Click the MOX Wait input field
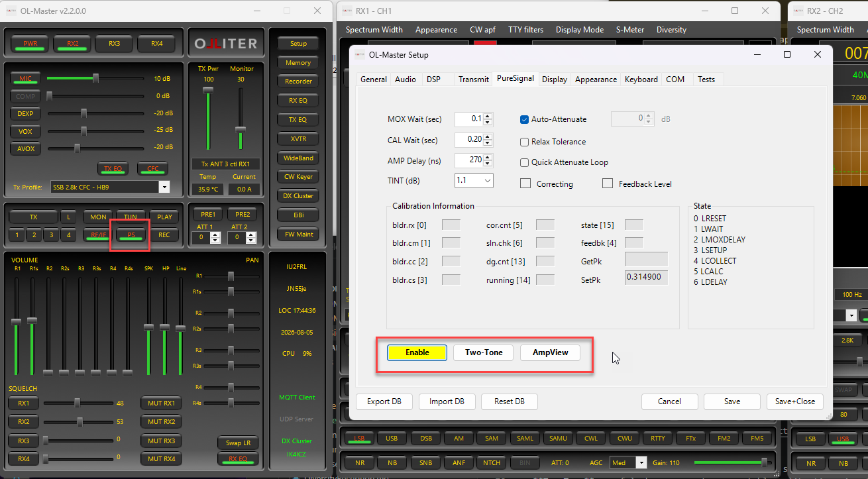Viewport: 868px width, 479px height. pos(469,119)
